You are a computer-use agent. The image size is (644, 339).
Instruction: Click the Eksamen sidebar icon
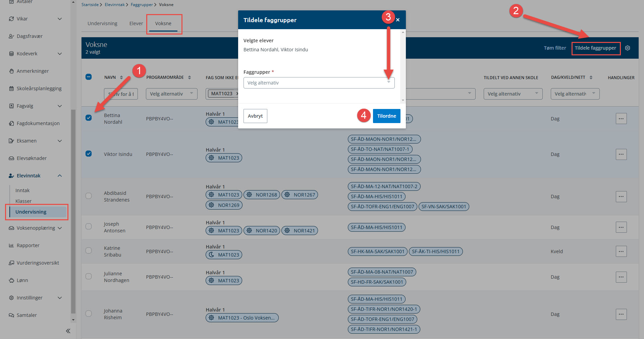point(11,141)
